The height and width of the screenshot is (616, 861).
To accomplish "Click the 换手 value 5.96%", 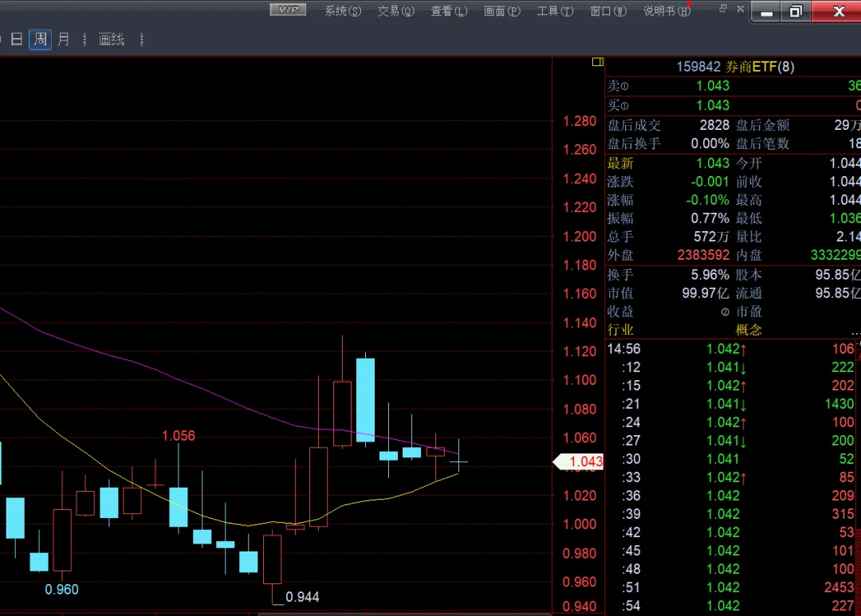I will click(710, 275).
